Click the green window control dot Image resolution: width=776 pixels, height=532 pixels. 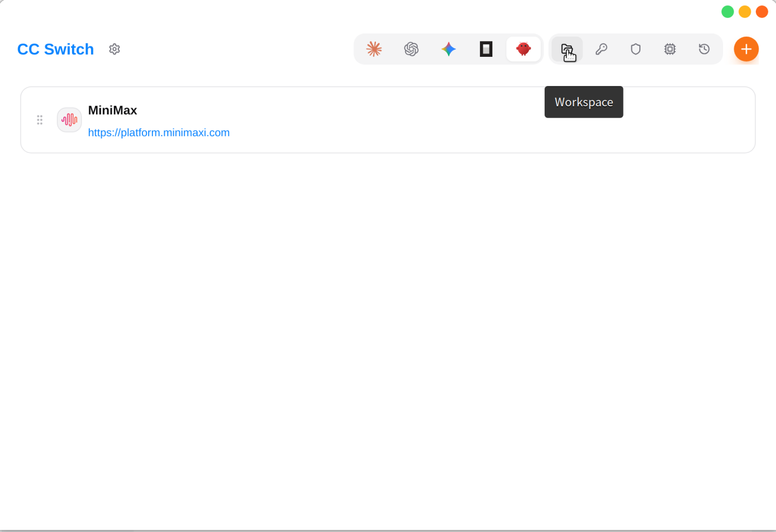pyautogui.click(x=728, y=12)
